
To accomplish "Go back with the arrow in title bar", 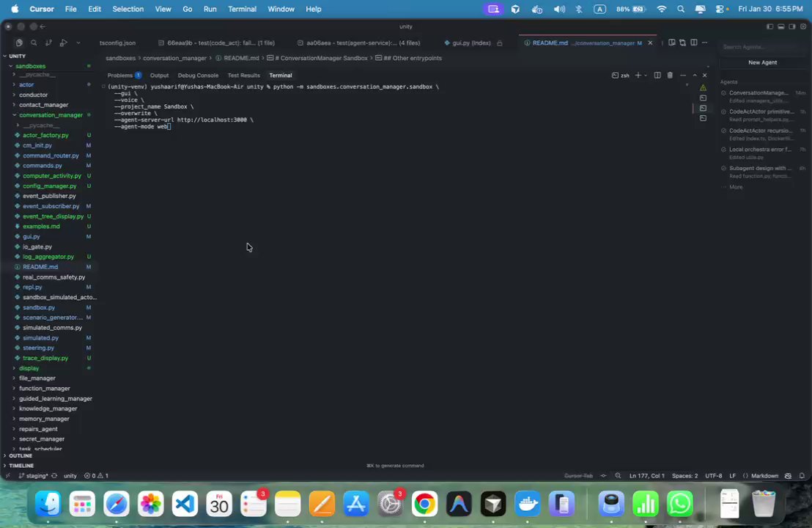I will tap(43, 26).
